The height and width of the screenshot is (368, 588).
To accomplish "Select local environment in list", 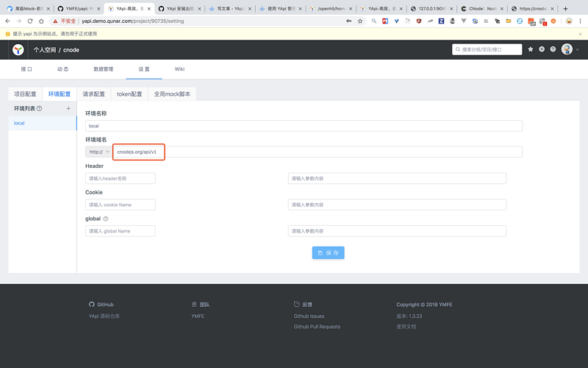I will pyautogui.click(x=43, y=123).
